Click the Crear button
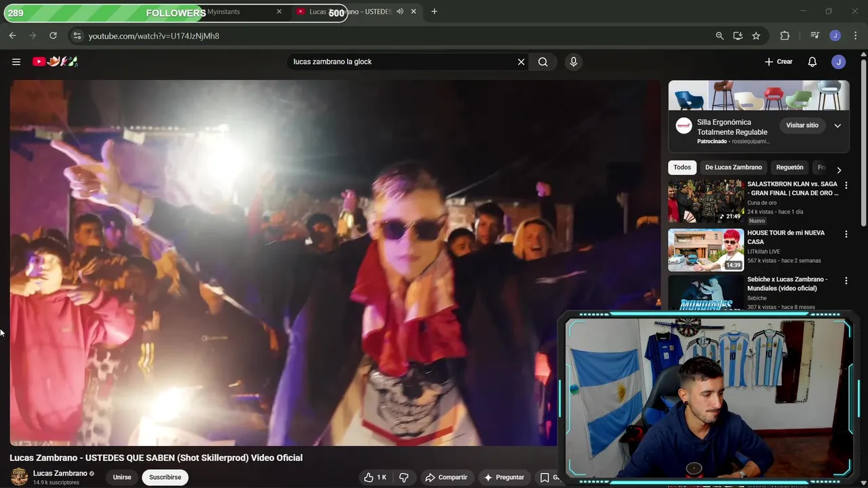 point(778,62)
